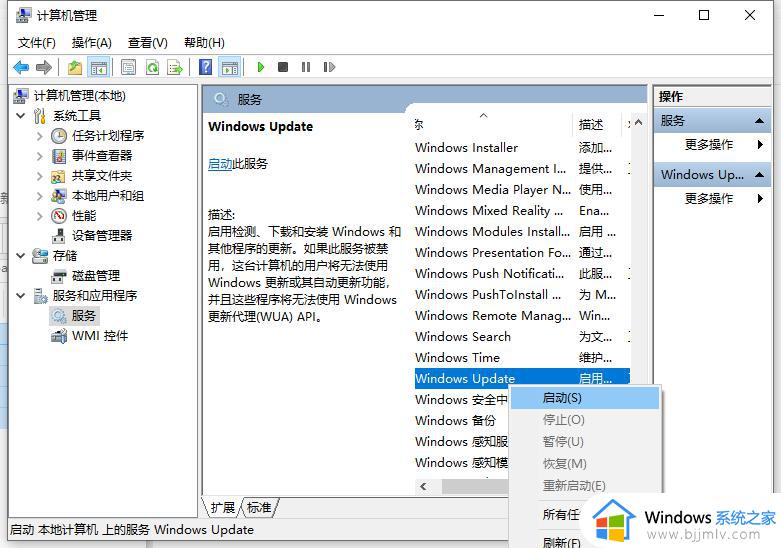Select the Windows Media Player N... row
The image size is (781, 548).
coord(522,189)
